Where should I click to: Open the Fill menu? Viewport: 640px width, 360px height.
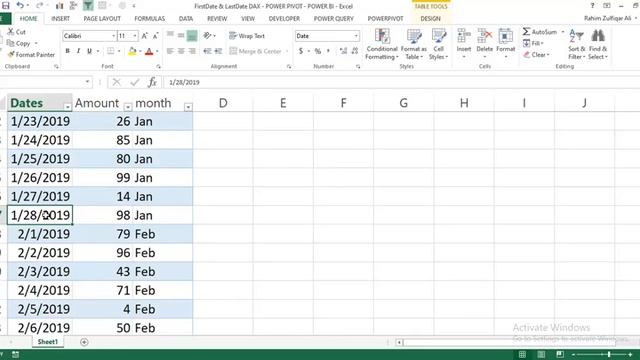pyautogui.click(x=533, y=43)
